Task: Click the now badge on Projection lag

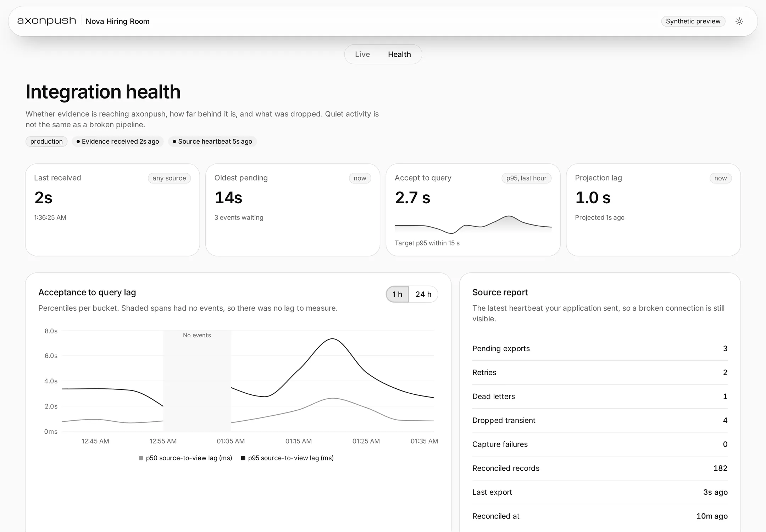Action: tap(721, 178)
